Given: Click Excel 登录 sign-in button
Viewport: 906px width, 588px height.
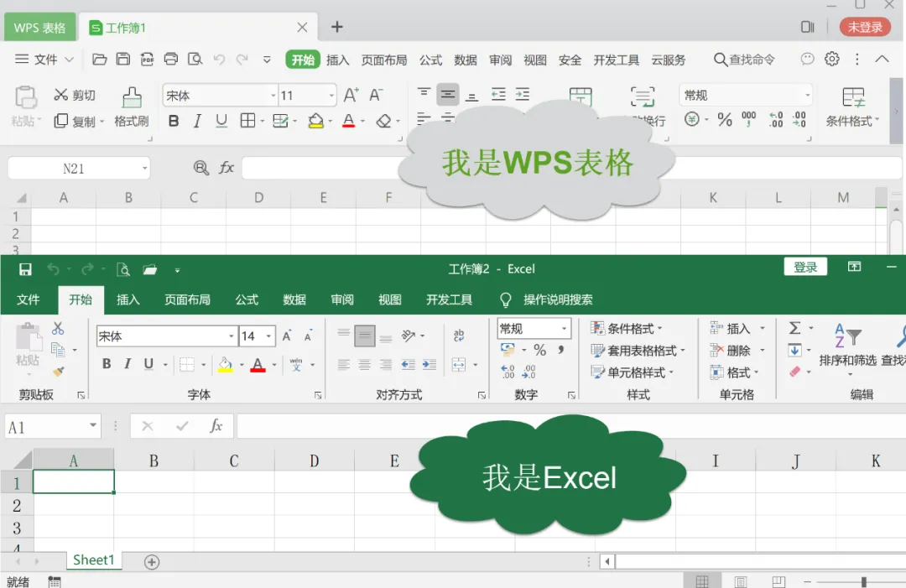Looking at the screenshot, I should click(805, 267).
